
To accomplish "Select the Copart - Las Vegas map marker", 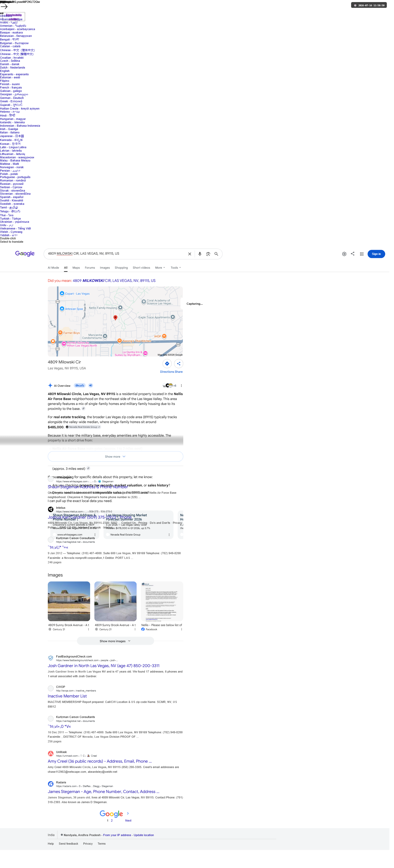I will click(x=63, y=297).
